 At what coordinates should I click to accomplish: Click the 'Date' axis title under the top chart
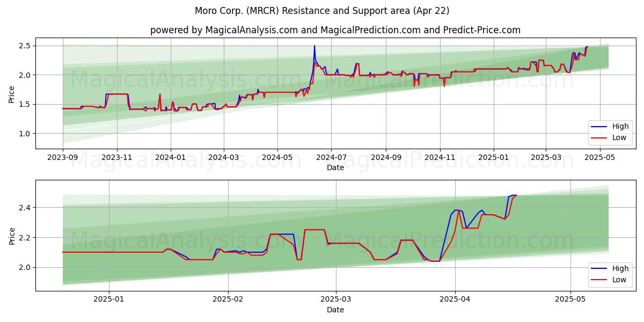coord(335,168)
